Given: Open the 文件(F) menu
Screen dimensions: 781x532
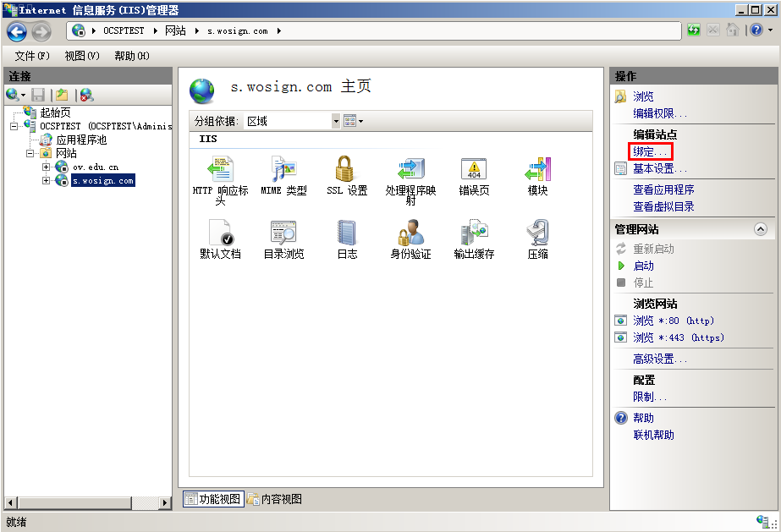Looking at the screenshot, I should pyautogui.click(x=32, y=56).
